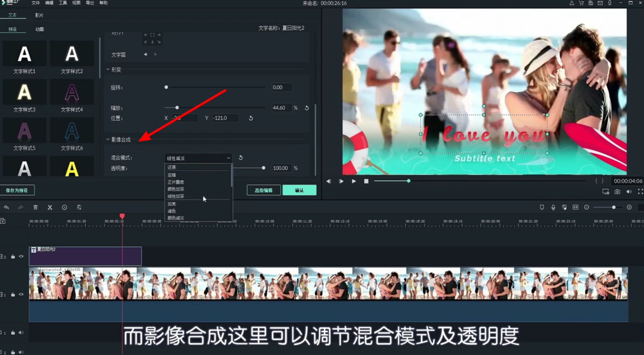Reset the position X Y values

(251, 118)
